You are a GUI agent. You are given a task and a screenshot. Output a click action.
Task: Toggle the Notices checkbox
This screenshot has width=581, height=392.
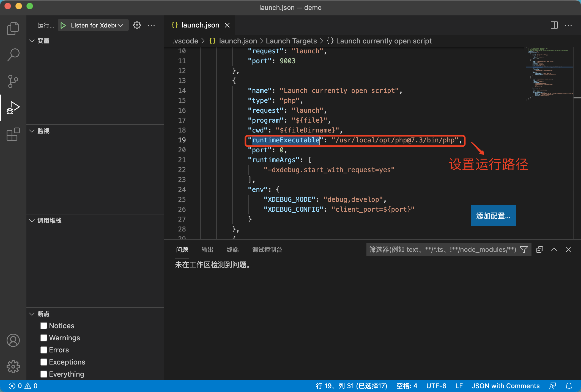44,325
